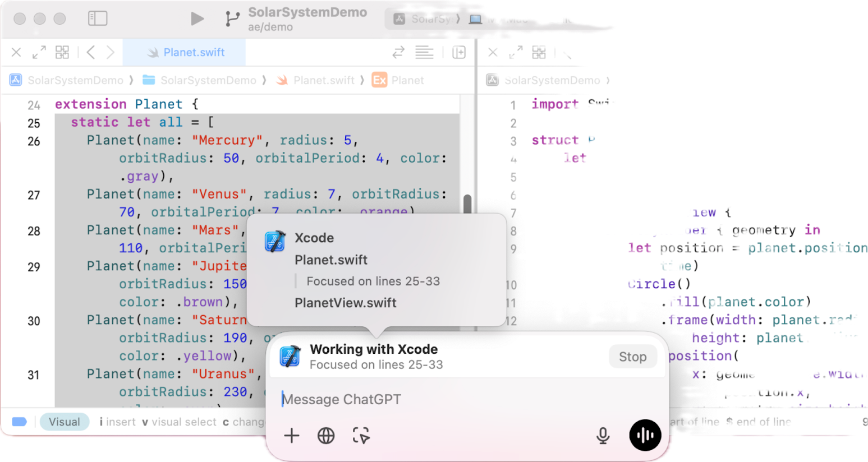
Task: Click the 'extension' keyword on line 24
Action: [91, 104]
